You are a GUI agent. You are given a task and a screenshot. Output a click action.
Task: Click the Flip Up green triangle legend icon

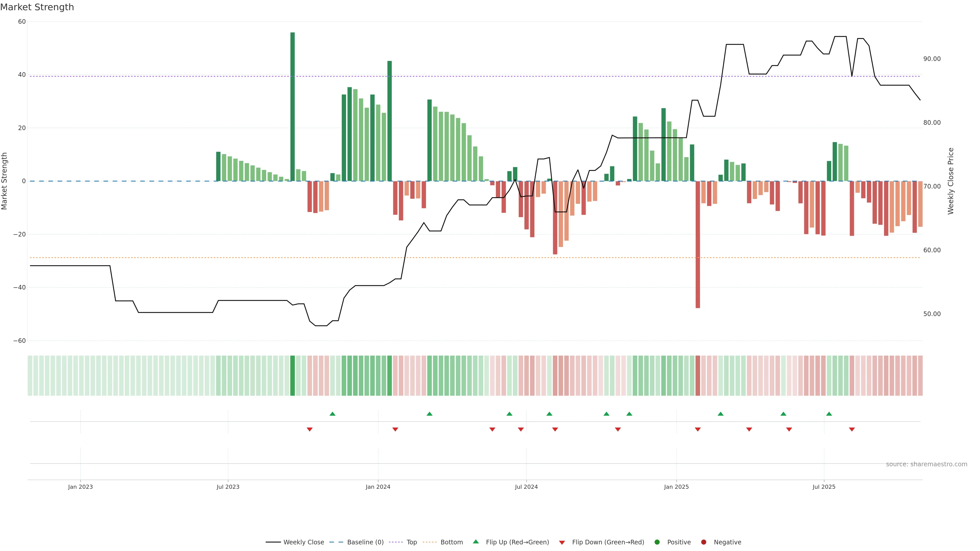point(475,542)
